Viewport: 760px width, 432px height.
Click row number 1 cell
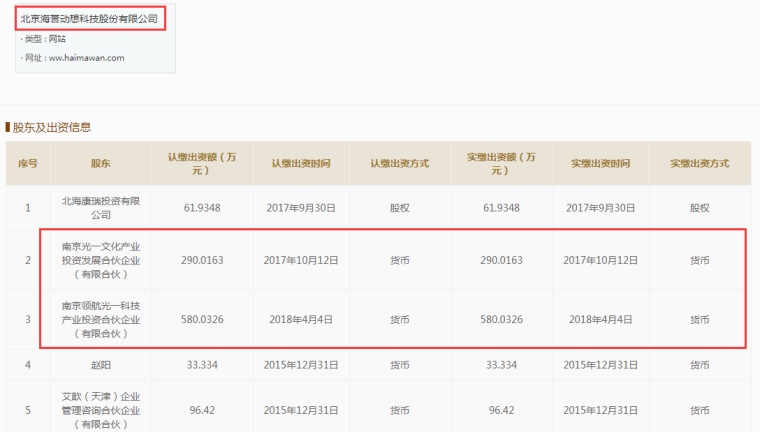tap(28, 208)
